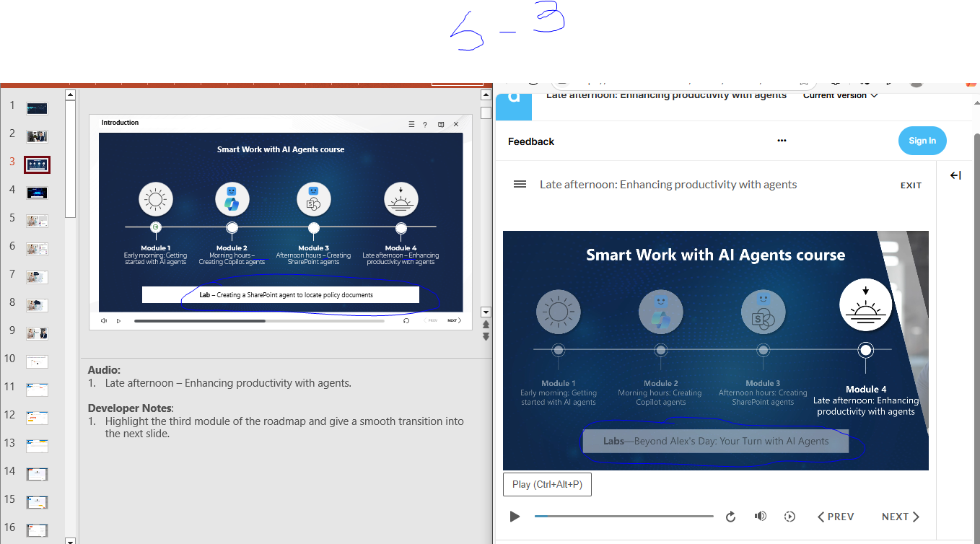This screenshot has height=544, width=980.
Task: Select slide 7 thumbnail in PowerPoint
Action: (x=37, y=277)
